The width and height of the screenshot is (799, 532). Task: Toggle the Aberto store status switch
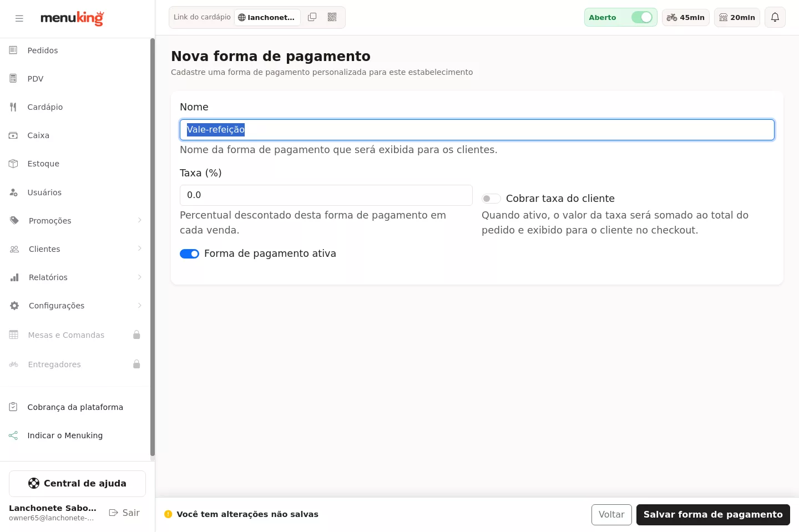coord(642,17)
